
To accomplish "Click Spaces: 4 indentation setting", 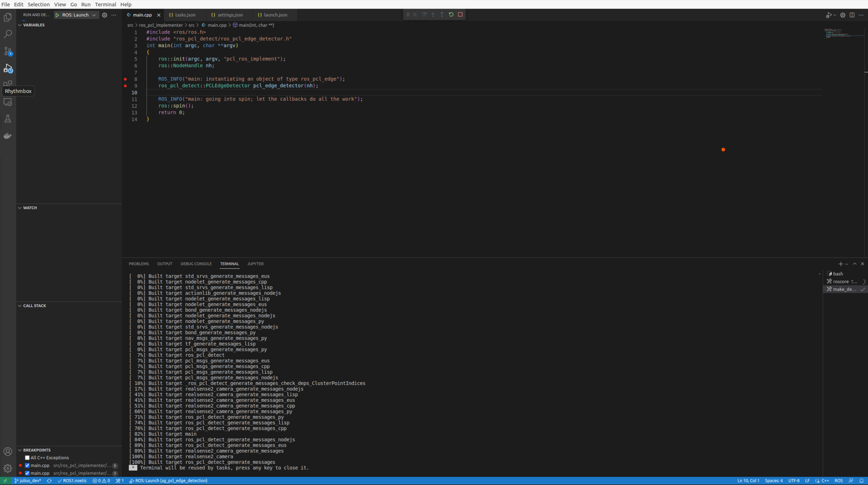I will point(774,480).
